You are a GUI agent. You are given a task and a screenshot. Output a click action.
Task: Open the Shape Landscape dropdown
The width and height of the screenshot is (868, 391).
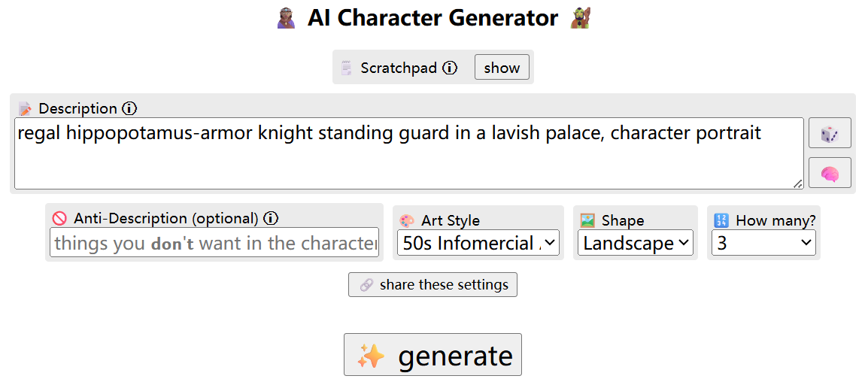coord(635,244)
